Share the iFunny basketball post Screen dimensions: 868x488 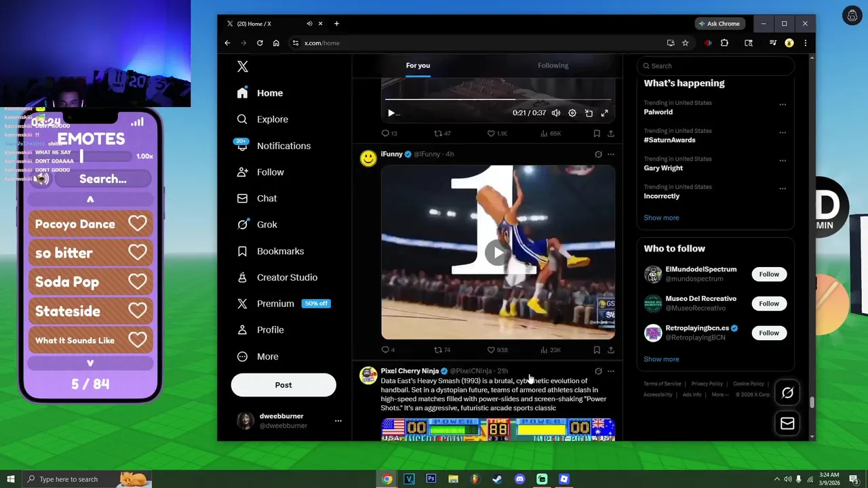tap(611, 350)
